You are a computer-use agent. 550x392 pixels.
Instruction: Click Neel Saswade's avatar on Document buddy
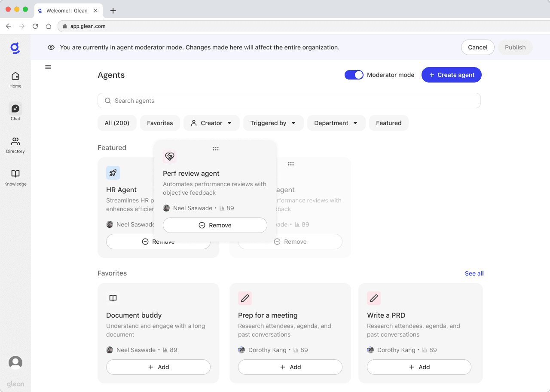tap(110, 350)
